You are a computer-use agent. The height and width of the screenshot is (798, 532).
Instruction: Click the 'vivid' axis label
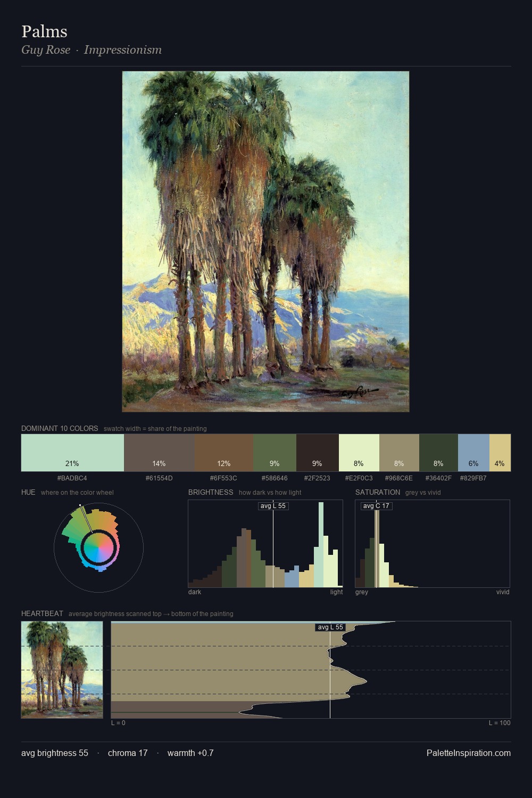coord(503,592)
